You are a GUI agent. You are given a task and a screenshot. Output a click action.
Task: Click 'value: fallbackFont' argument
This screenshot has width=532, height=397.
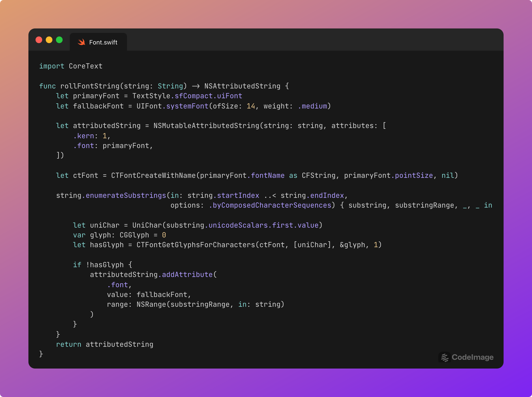point(147,295)
